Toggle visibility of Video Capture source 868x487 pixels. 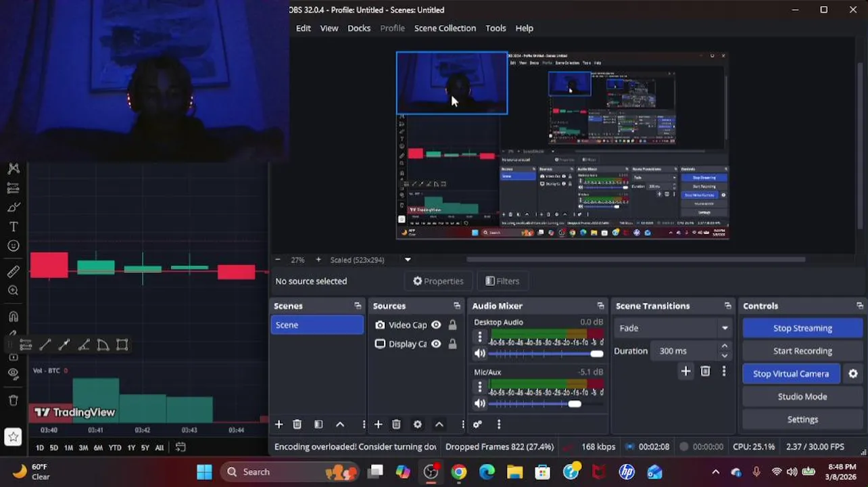tap(436, 325)
